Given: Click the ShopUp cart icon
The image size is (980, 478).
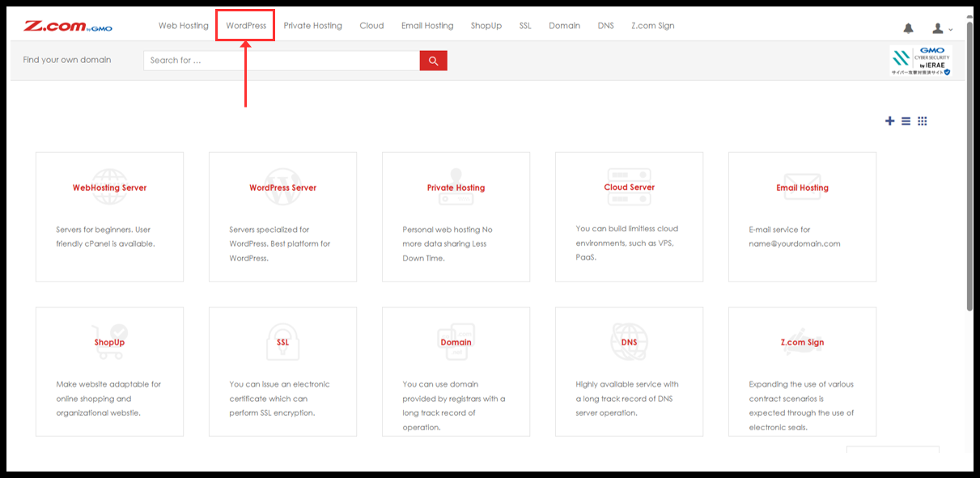Looking at the screenshot, I should click(x=110, y=341).
